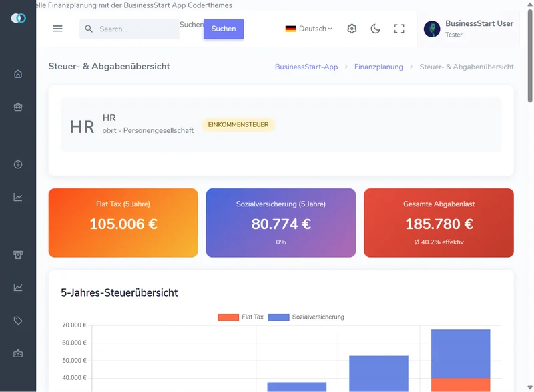Open the BusinessStart User profile menu

(x=469, y=29)
